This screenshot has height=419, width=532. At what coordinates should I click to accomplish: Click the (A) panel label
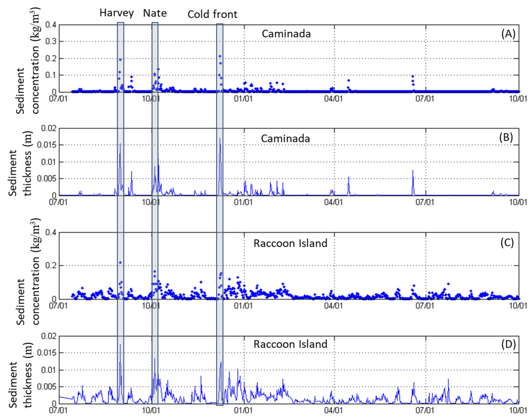click(x=508, y=34)
